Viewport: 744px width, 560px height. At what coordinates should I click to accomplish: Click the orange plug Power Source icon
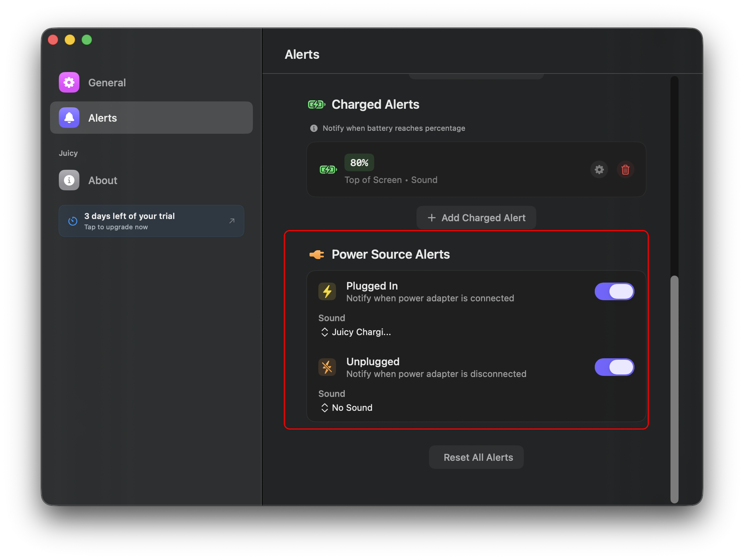tap(316, 254)
